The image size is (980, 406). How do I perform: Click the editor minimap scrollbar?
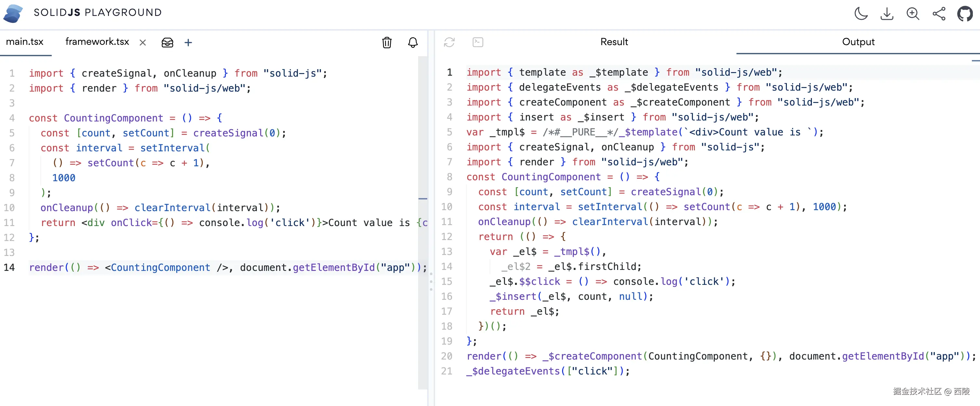423,198
